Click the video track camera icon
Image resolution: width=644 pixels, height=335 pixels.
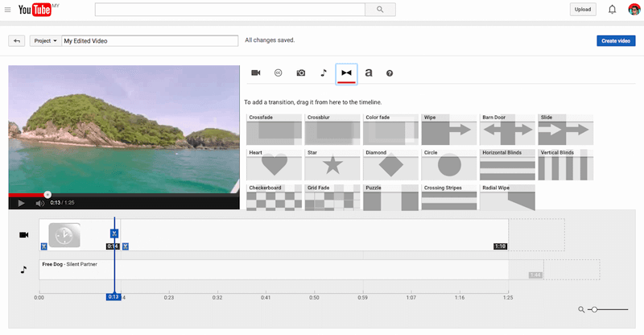click(x=24, y=234)
